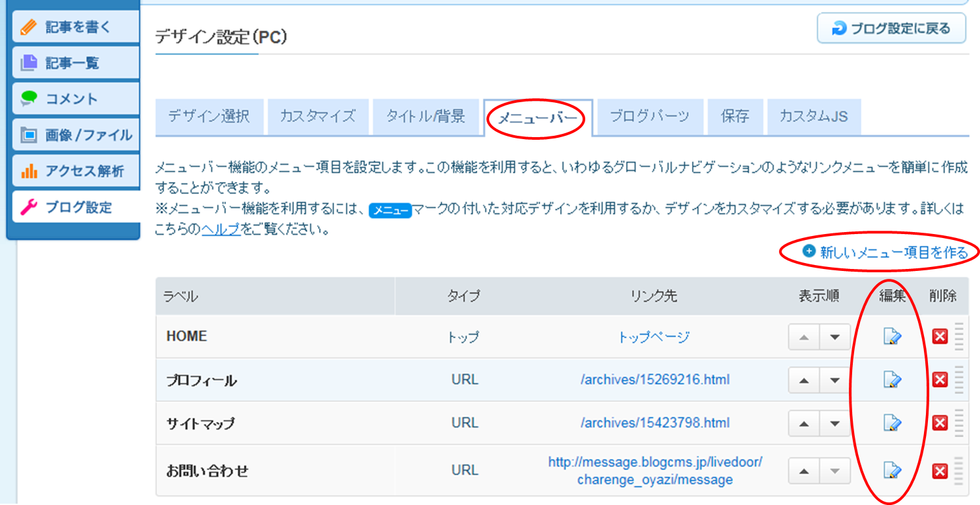
Task: Click the プロフィール label cell
Action: coord(275,380)
